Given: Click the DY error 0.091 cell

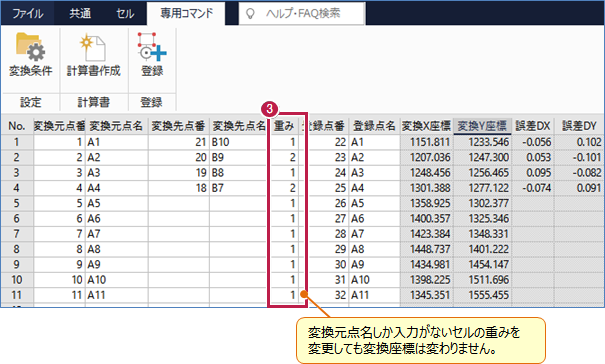Looking at the screenshot, I should 579,188.
